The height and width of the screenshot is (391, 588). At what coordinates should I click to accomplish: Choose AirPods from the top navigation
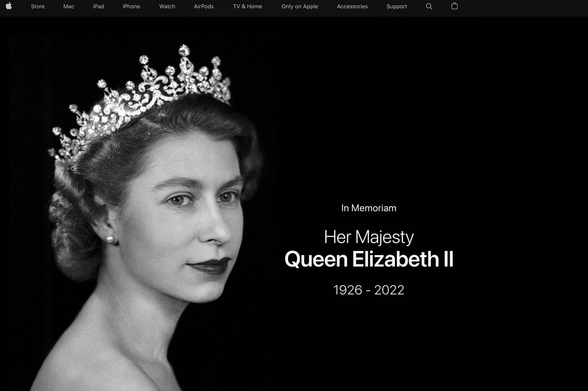click(204, 6)
